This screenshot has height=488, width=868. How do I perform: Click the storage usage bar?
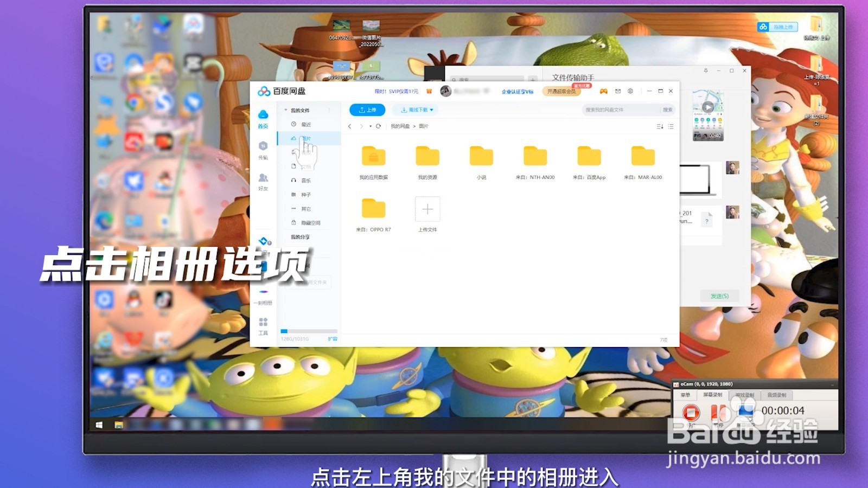point(309,331)
